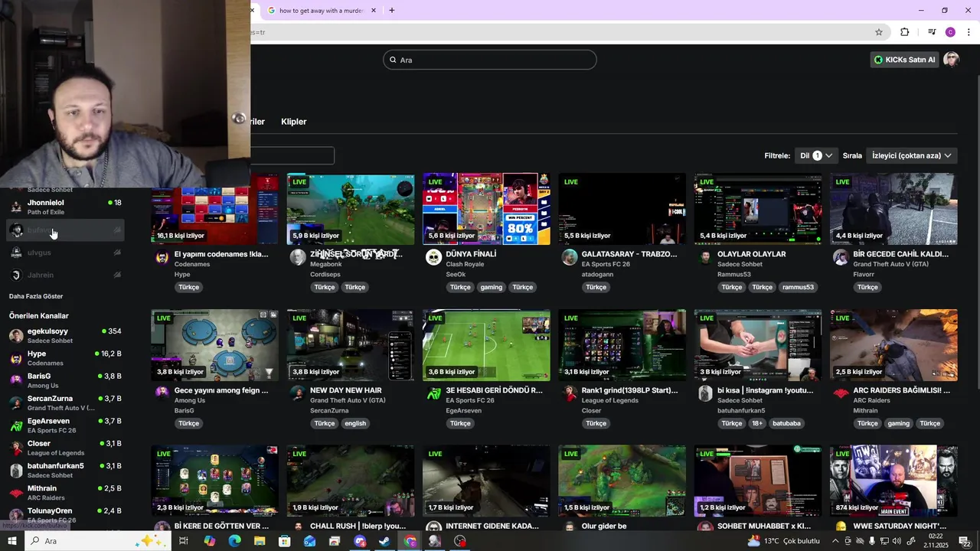980x551 pixels.
Task: Open Task View on taskbar
Action: coord(184,541)
